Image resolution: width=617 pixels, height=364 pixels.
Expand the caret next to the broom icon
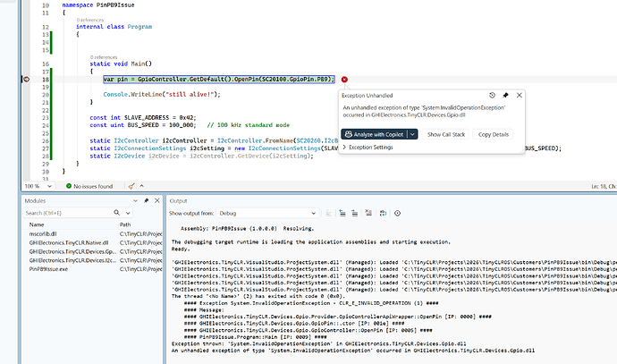(x=141, y=186)
